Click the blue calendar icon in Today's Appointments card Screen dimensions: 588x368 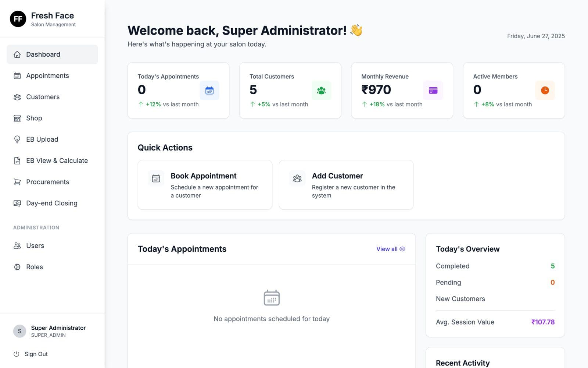[209, 91]
